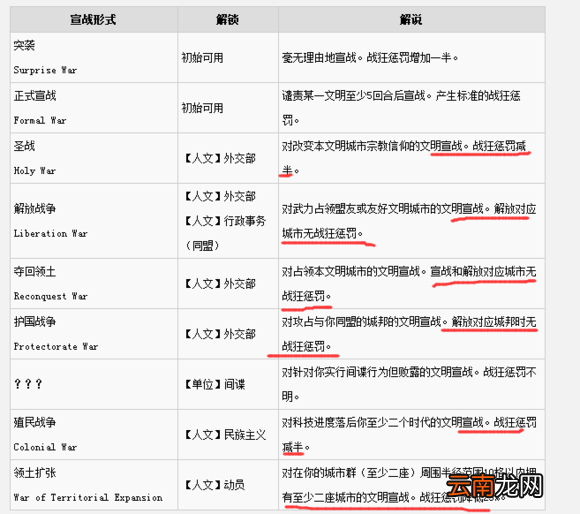Click the 对攻占与你同盟的城邦 description
The height and width of the screenshot is (514, 580).
[409, 334]
